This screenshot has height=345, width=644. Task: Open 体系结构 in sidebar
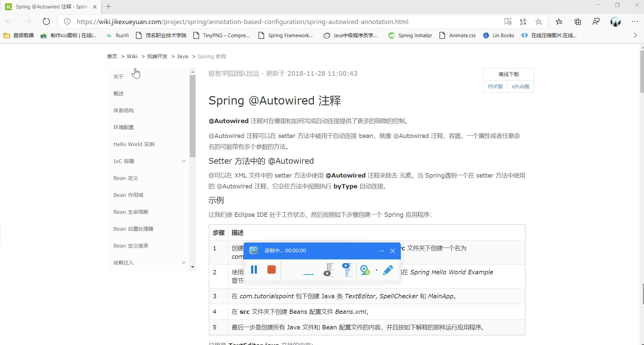[123, 111]
